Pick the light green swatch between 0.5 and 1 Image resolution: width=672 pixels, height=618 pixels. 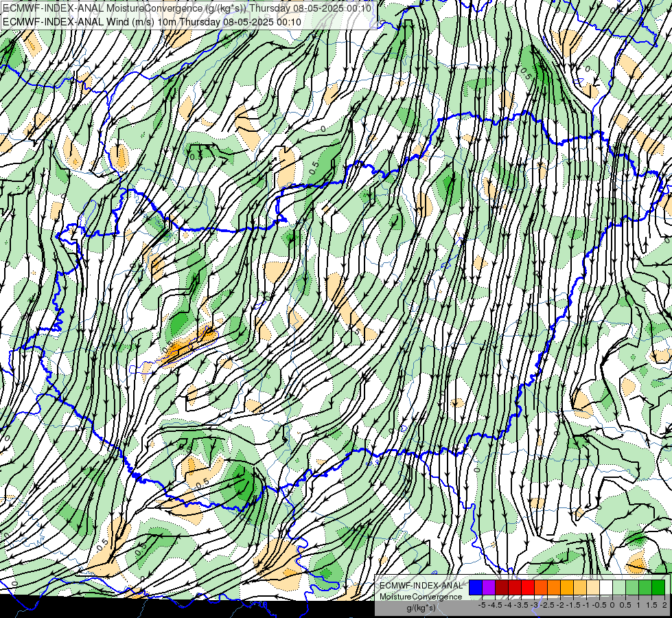(633, 588)
